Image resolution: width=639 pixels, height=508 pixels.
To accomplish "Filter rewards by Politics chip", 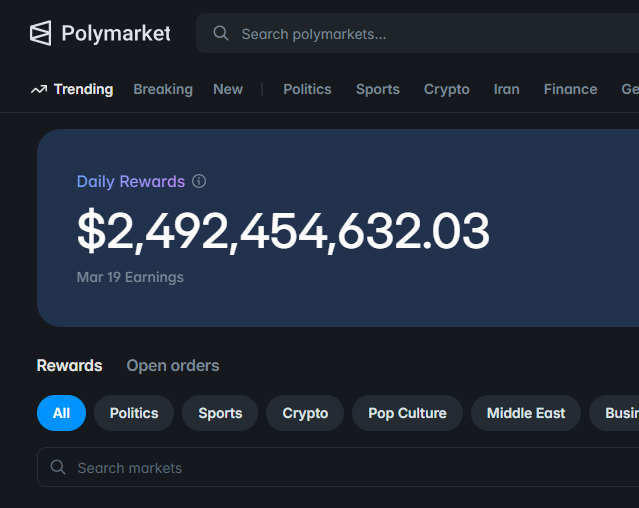I will (x=134, y=413).
